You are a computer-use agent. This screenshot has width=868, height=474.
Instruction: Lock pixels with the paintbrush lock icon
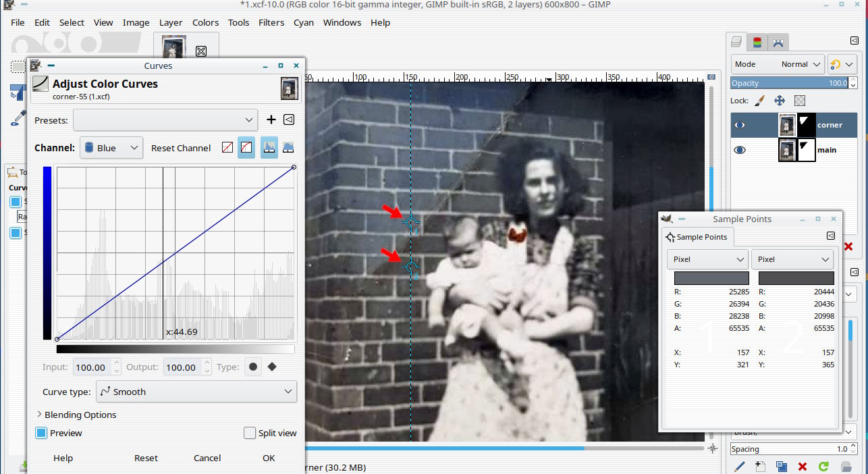759,101
